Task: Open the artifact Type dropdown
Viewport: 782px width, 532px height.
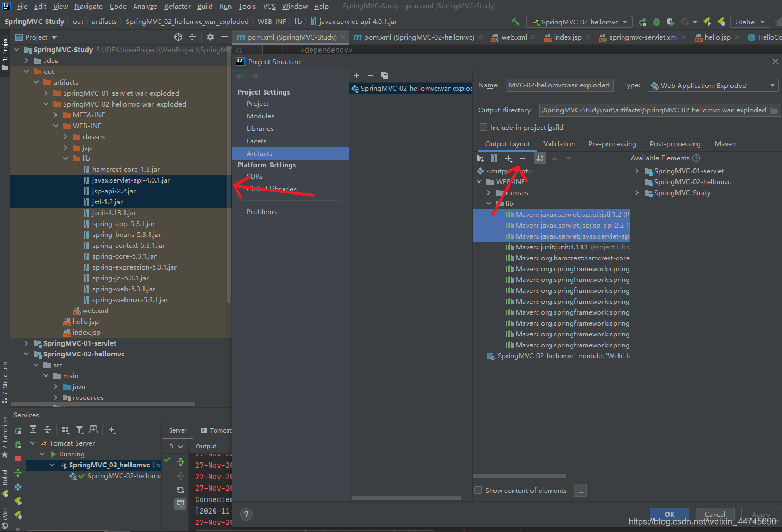Action: click(x=713, y=85)
